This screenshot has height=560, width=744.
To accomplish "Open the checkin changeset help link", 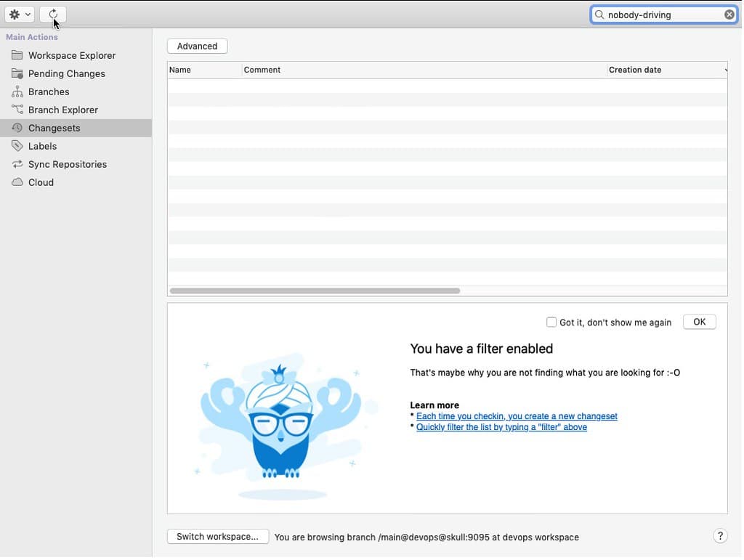I will [517, 415].
